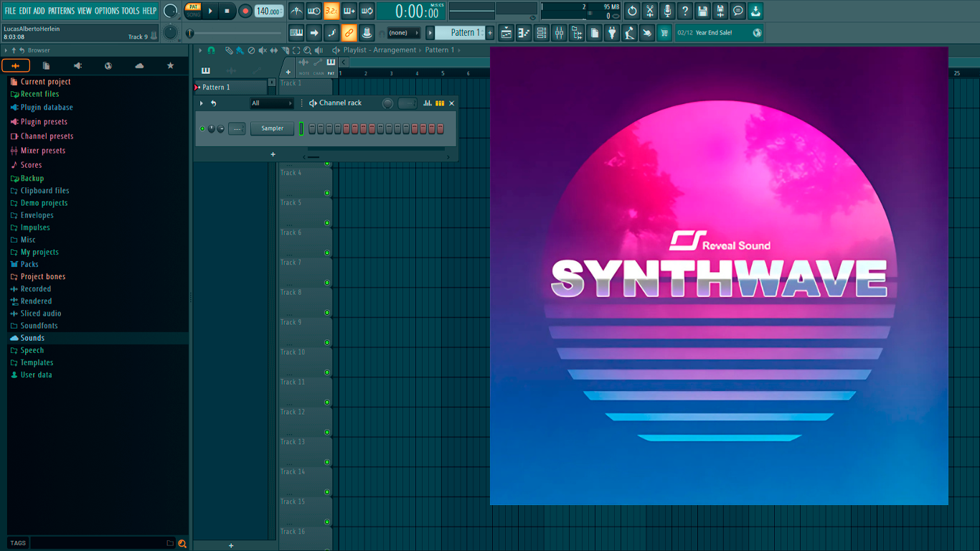Stop playback with the stop button
This screenshot has width=980, height=551.
pyautogui.click(x=227, y=11)
